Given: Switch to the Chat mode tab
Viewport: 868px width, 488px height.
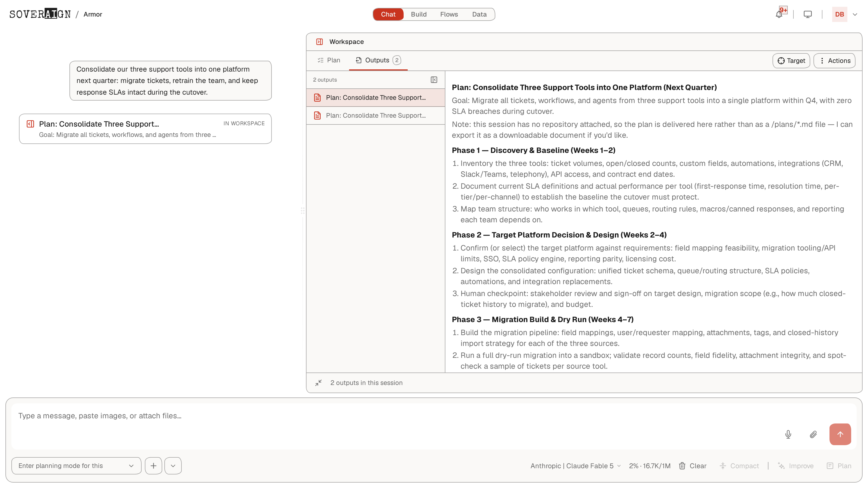Looking at the screenshot, I should coord(388,14).
